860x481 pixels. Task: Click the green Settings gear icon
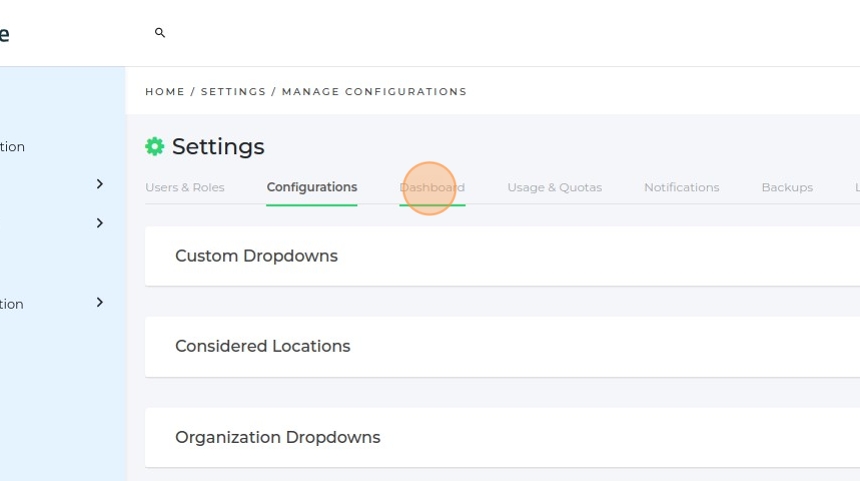(x=155, y=147)
